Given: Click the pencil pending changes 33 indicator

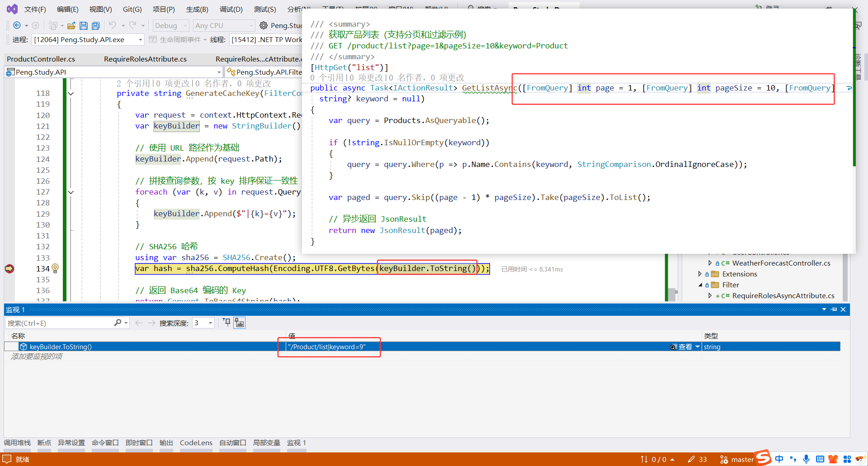Looking at the screenshot, I should [x=697, y=459].
